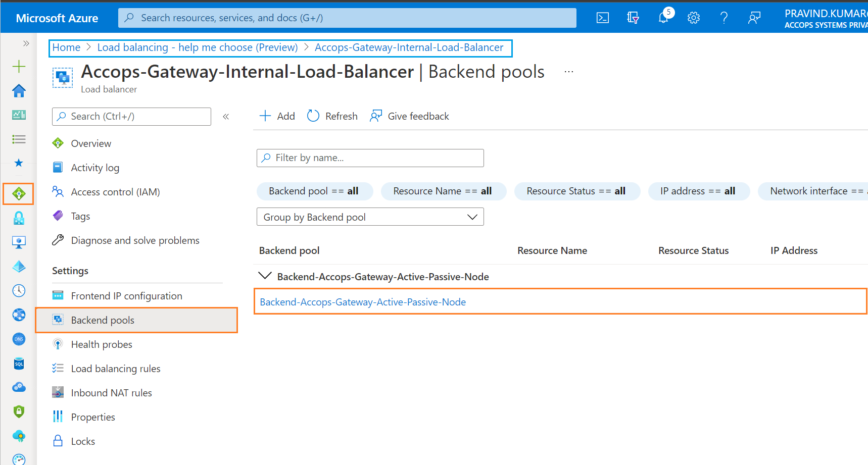The height and width of the screenshot is (465, 868).
Task: Click Accops-Gateway-Internal-Load-Balancer breadcrumb
Action: tap(409, 47)
